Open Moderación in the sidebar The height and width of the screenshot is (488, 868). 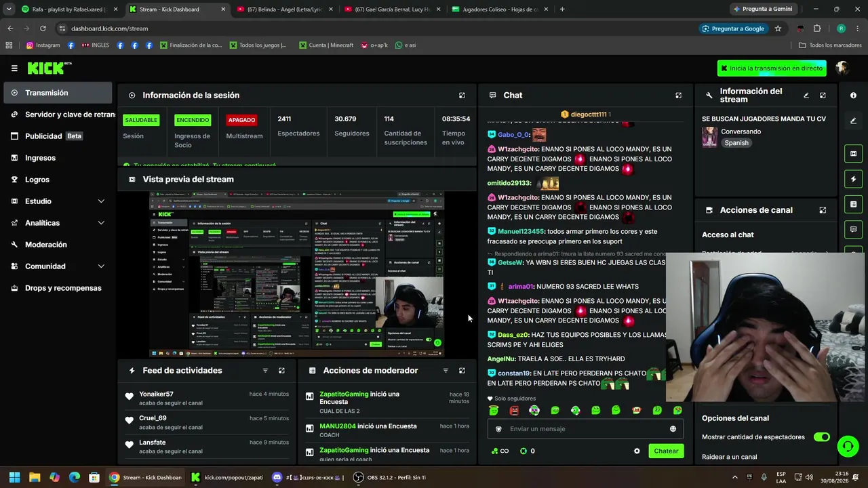pyautogui.click(x=58, y=245)
